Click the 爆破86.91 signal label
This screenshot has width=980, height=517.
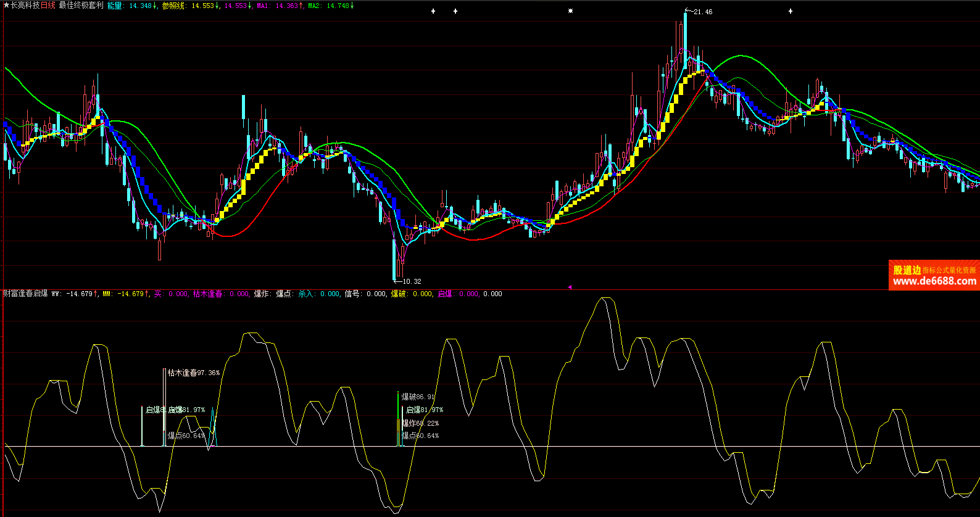418,397
